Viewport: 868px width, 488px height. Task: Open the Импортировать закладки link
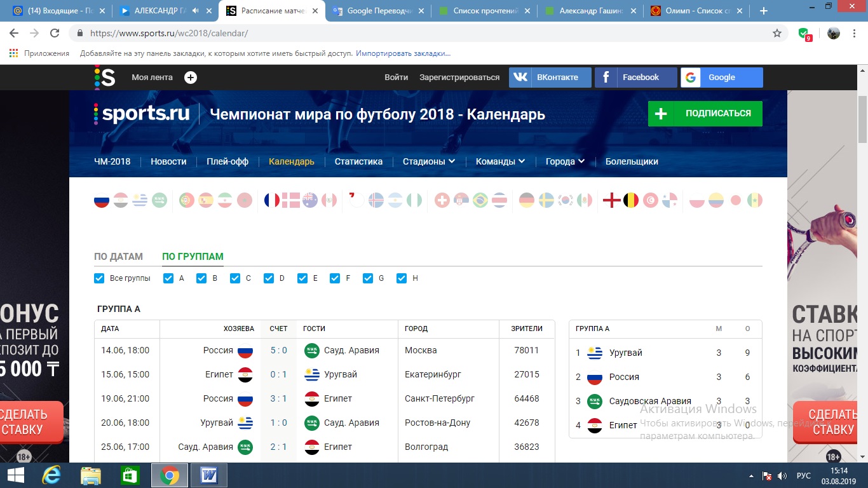point(403,53)
